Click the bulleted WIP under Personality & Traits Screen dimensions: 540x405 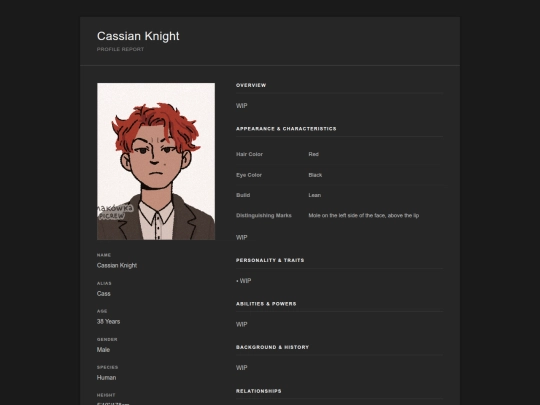pyautogui.click(x=244, y=281)
